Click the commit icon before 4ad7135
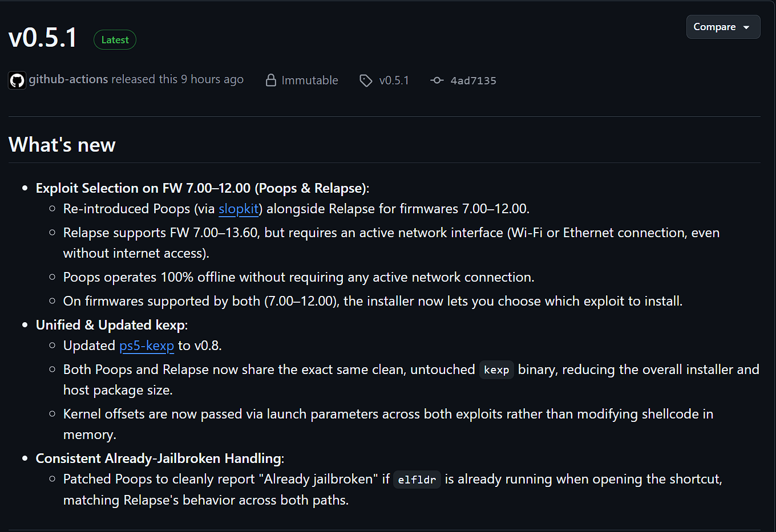 tap(437, 80)
